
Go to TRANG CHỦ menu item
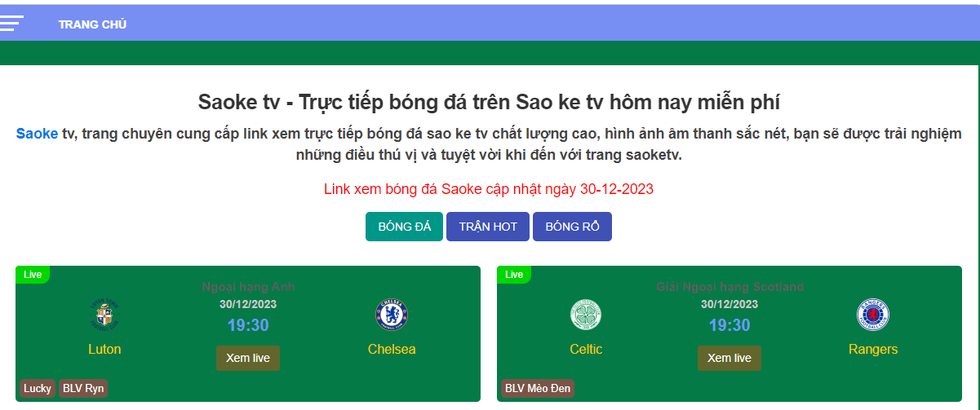click(x=92, y=24)
